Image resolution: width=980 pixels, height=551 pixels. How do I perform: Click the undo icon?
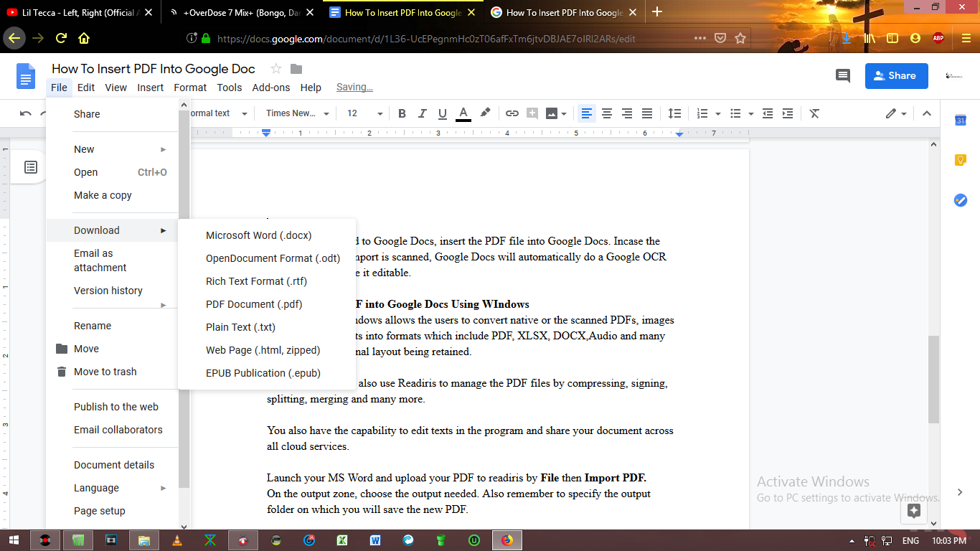point(26,113)
